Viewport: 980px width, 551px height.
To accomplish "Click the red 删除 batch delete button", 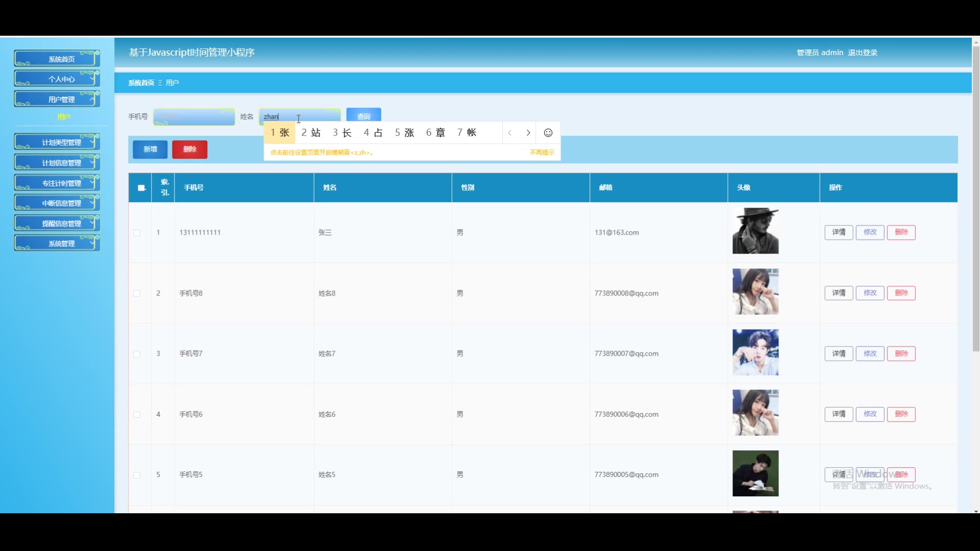I will [189, 149].
